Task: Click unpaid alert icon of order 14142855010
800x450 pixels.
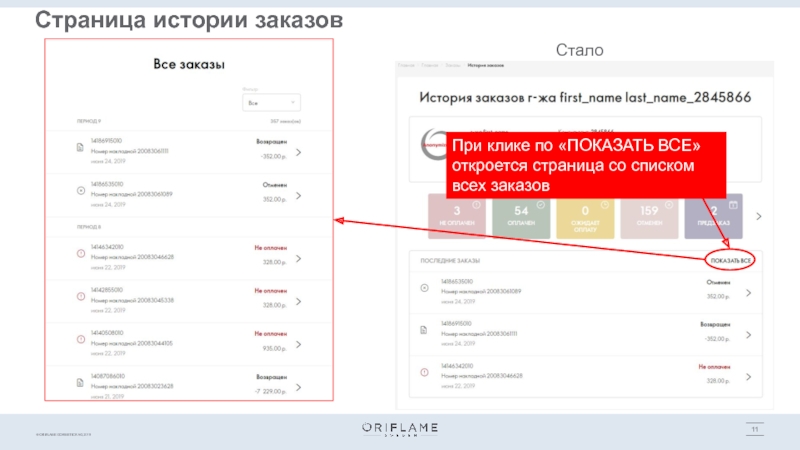Action: click(81, 296)
